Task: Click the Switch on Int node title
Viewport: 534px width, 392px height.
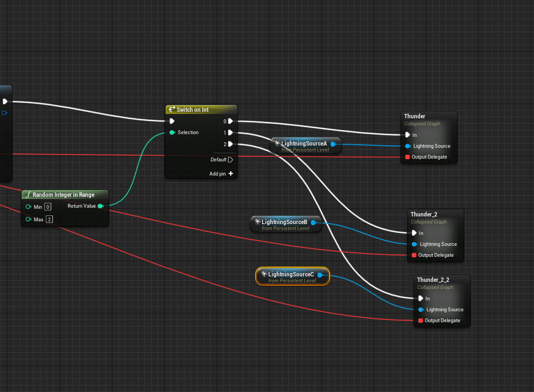Action: click(x=192, y=110)
